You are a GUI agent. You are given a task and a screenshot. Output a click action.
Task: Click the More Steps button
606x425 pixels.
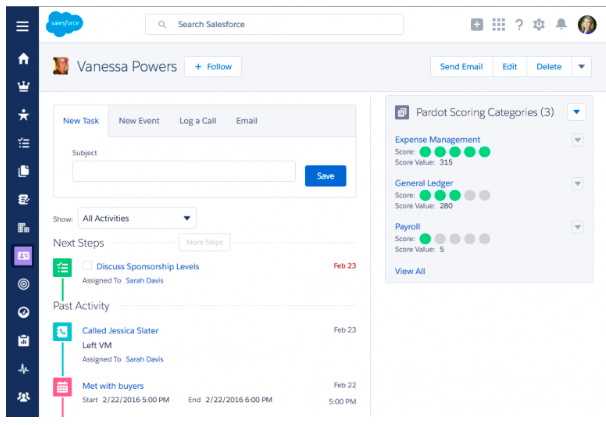coord(204,242)
